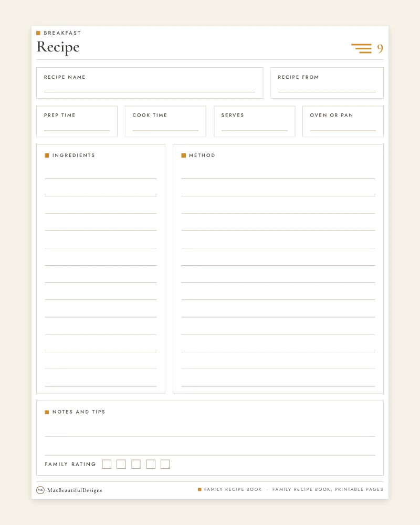Screen dimensions: 420x525
Task: Click the orange square beside Notes and Tips
Action: 47,412
